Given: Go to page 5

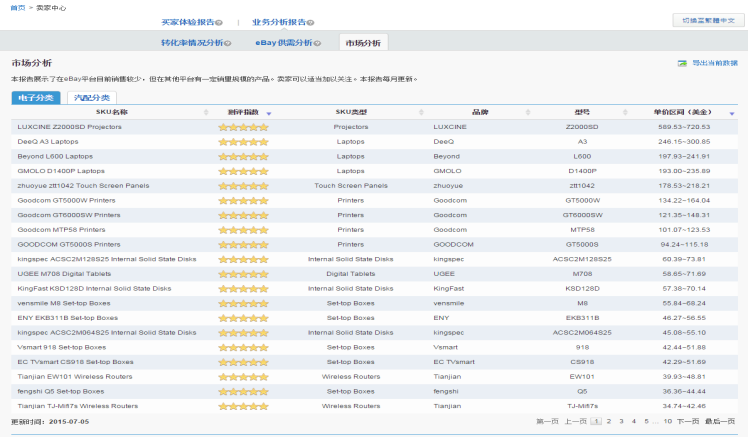Looking at the screenshot, I should (x=646, y=421).
